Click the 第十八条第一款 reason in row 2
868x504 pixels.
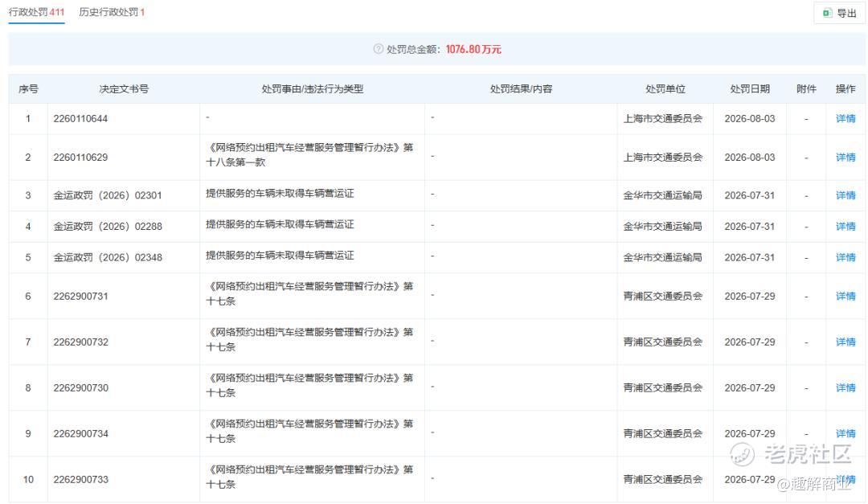click(x=309, y=155)
